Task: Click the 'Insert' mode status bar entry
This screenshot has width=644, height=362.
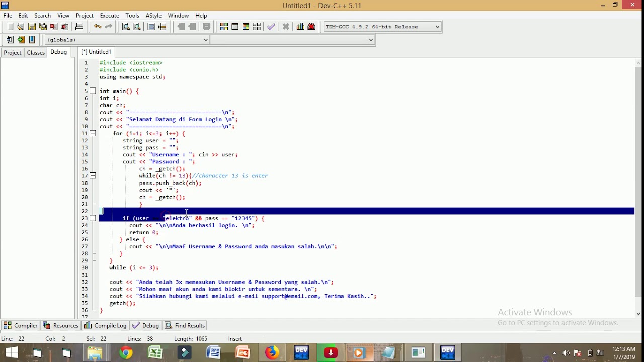Action: pyautogui.click(x=235, y=339)
